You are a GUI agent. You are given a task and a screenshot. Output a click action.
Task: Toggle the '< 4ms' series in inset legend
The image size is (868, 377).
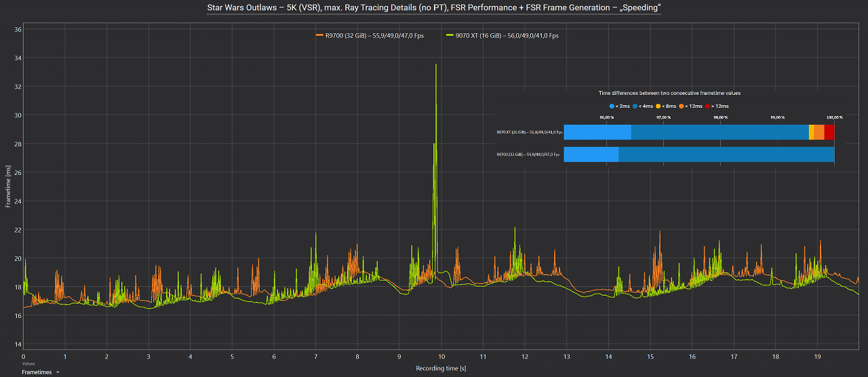tap(643, 106)
